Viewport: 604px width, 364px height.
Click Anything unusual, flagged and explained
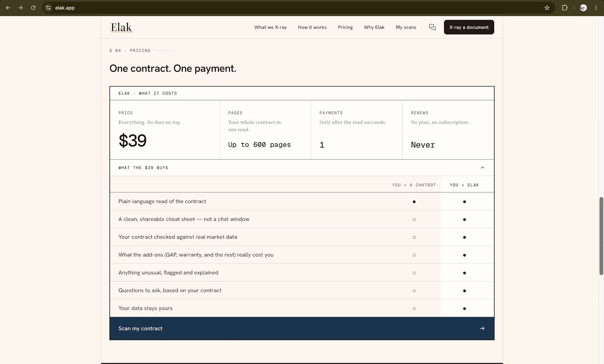pyautogui.click(x=168, y=272)
